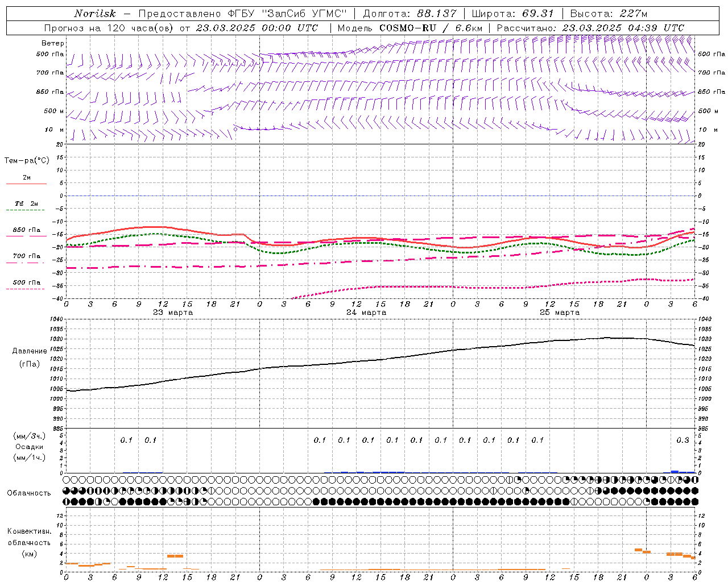Click the "Тем-ра(°C)" legend heading

pyautogui.click(x=27, y=161)
